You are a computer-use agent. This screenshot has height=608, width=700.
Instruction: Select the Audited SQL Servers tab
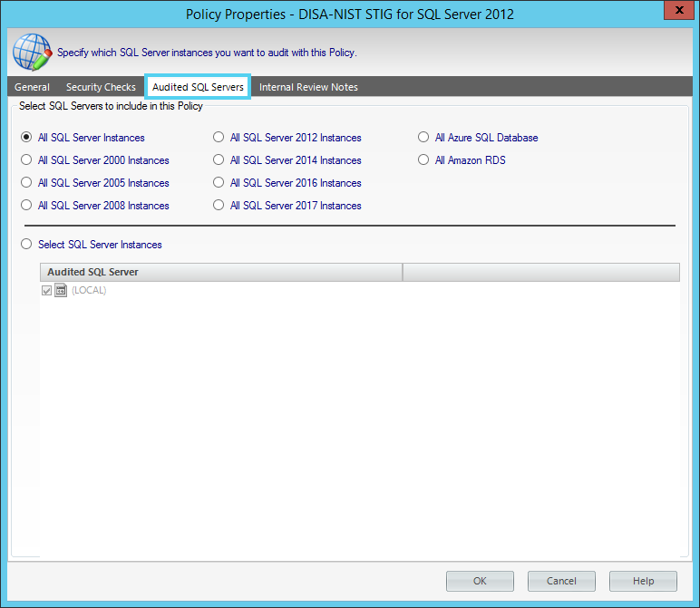[x=198, y=87]
